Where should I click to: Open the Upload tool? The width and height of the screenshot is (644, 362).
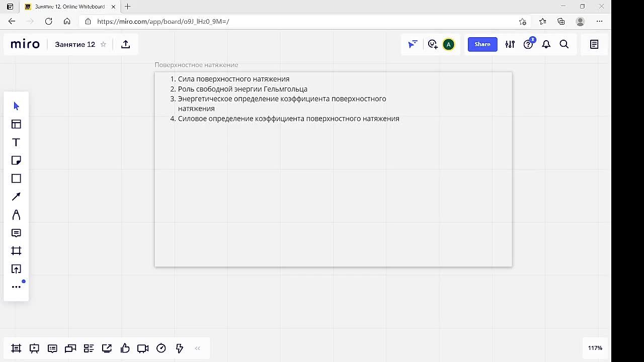[16, 269]
